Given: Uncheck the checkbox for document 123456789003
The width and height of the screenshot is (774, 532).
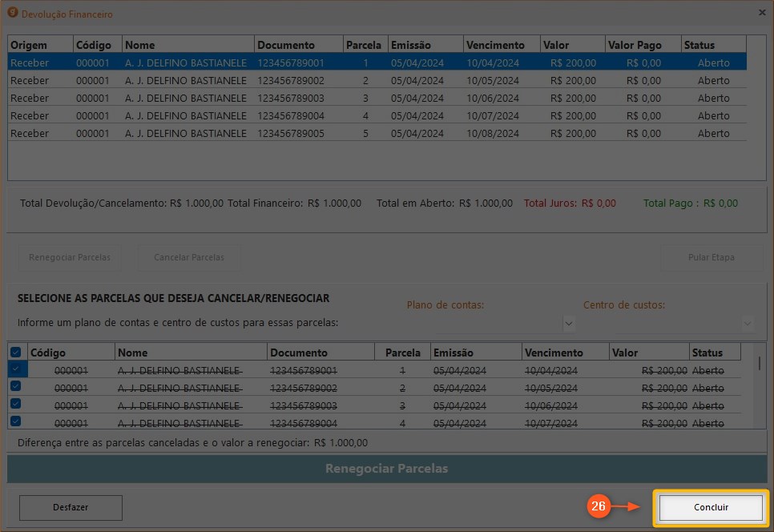Looking at the screenshot, I should (x=15, y=404).
